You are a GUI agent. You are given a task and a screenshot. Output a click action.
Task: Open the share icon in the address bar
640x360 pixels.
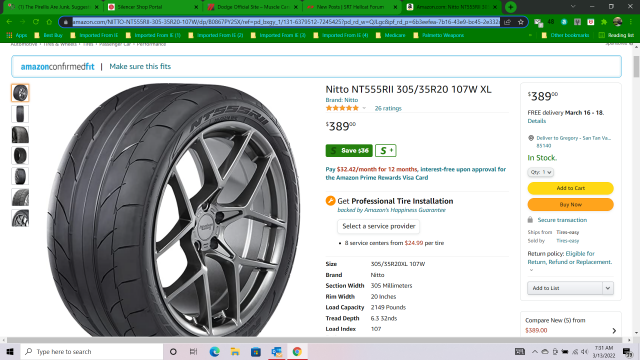pyautogui.click(x=507, y=22)
